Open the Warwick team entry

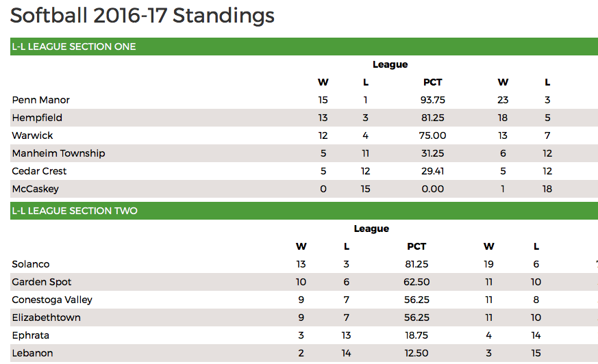[32, 135]
